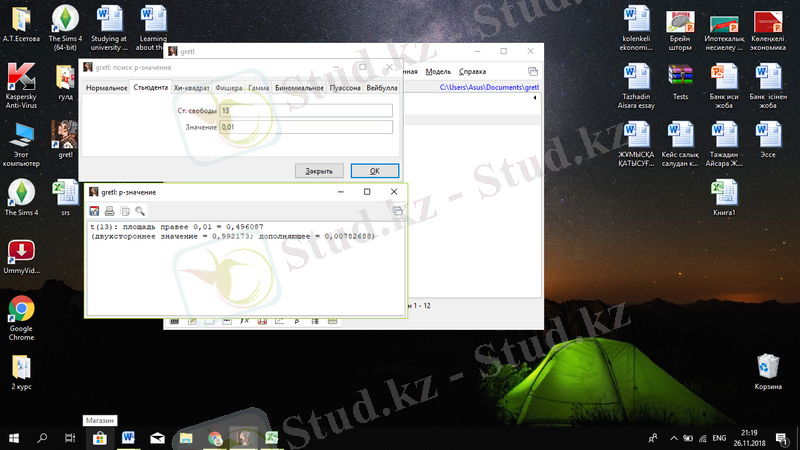Viewport: 800px width, 450px height.
Task: Switch to Хи-квадрат distribution tab
Action: pos(191,88)
